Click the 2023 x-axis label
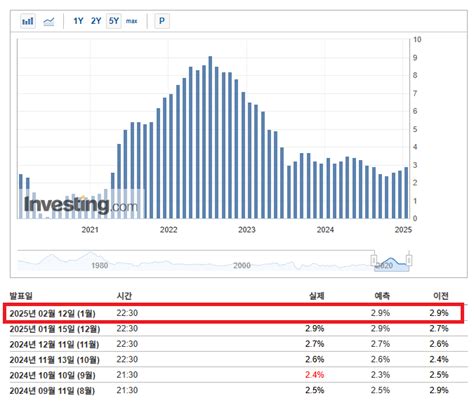 point(247,230)
